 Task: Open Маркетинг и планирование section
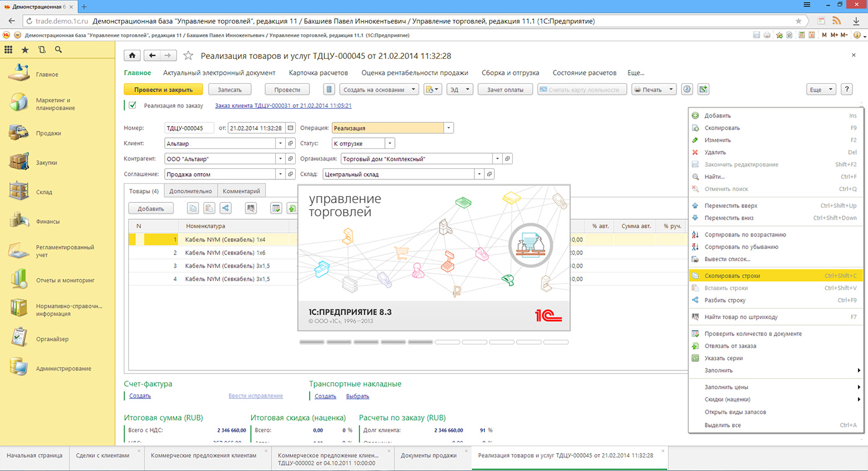coord(55,104)
